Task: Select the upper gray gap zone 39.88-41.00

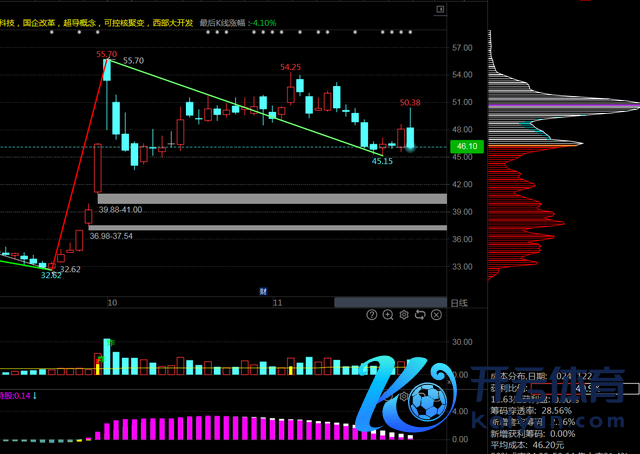Action: (272, 199)
